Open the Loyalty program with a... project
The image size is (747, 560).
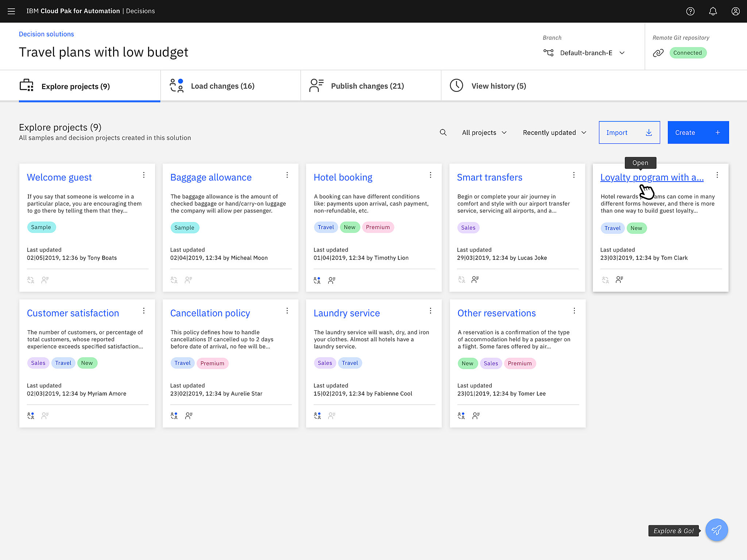[x=652, y=177]
